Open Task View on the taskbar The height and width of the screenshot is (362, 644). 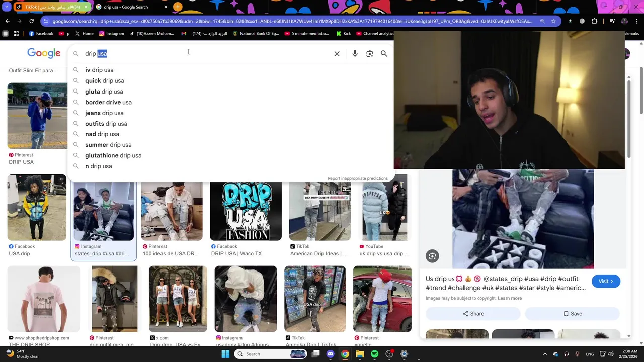[x=315, y=354]
